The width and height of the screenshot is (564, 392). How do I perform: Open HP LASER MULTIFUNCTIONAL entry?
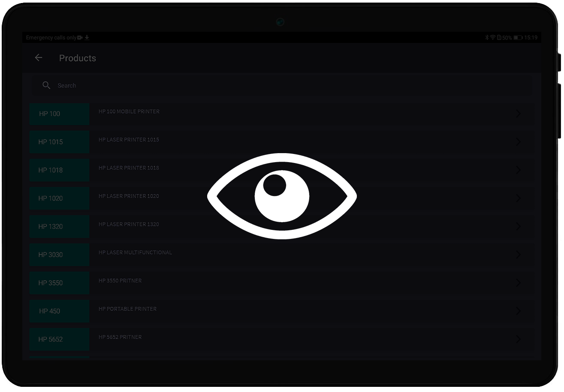click(135, 253)
